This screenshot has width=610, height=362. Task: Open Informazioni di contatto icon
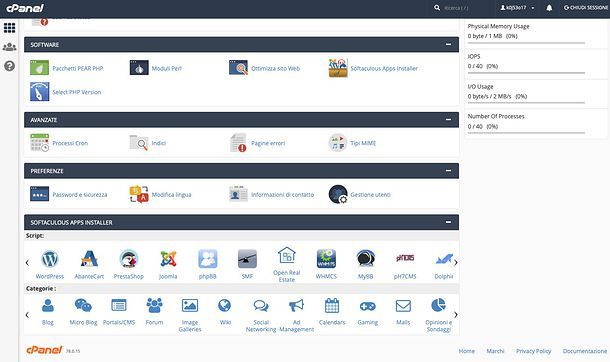point(238,194)
